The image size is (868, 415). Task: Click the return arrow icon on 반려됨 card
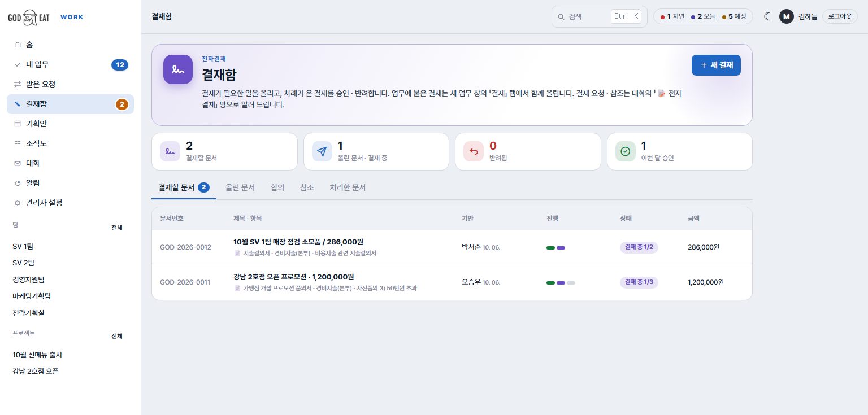coord(474,151)
